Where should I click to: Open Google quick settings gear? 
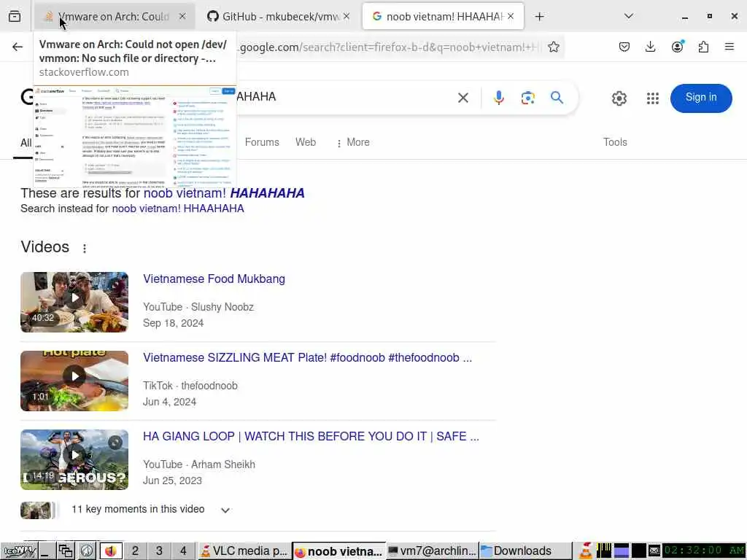pyautogui.click(x=619, y=98)
